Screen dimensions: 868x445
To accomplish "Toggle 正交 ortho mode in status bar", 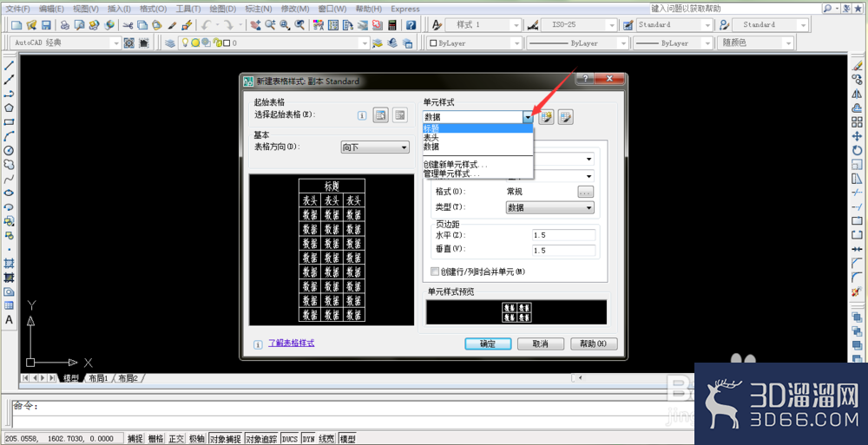I will click(176, 439).
